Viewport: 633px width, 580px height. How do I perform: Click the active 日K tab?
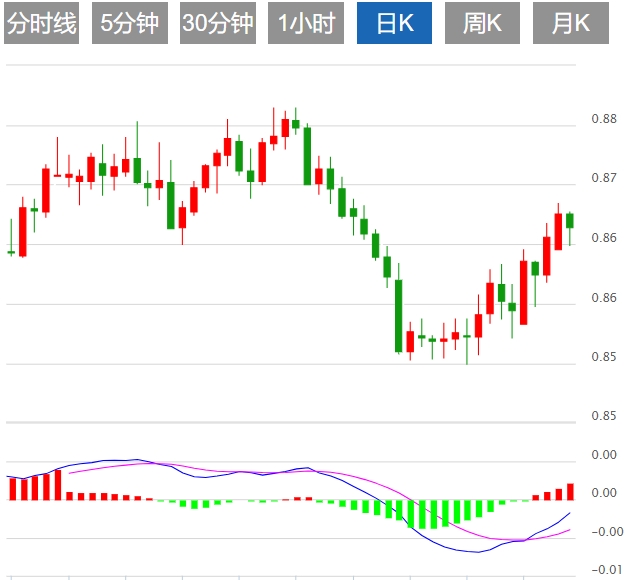click(x=394, y=23)
